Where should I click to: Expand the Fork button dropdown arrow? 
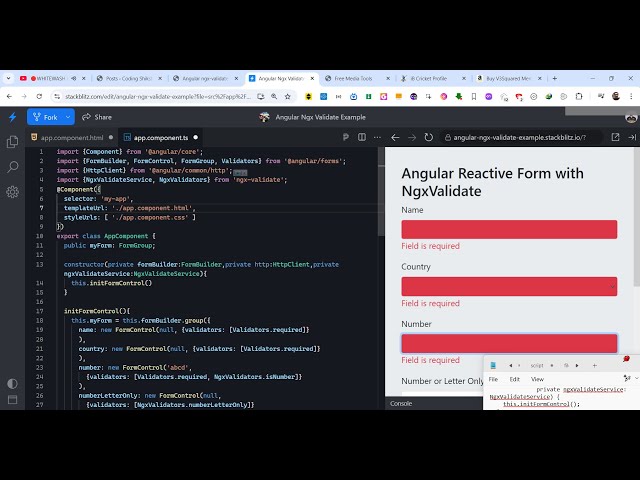[x=69, y=117]
